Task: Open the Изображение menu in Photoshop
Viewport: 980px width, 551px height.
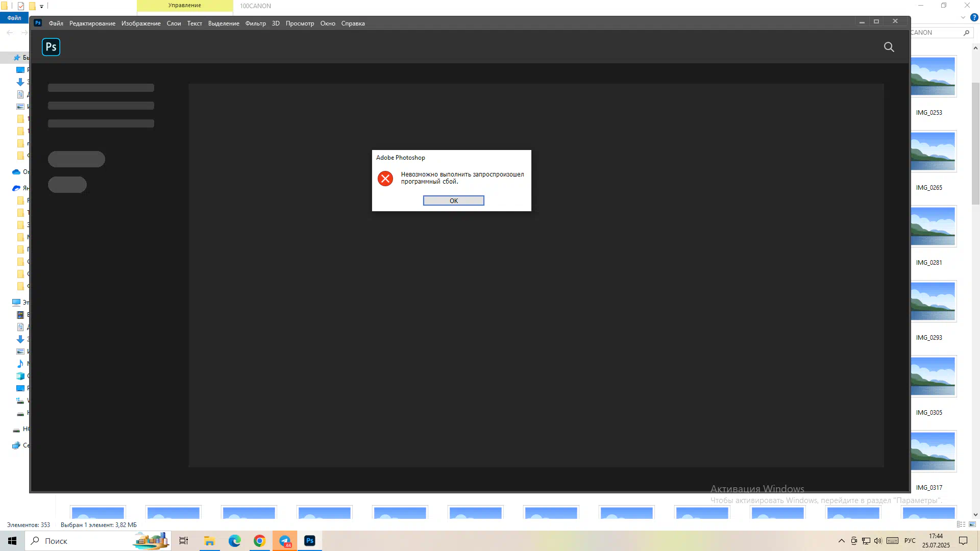Action: click(141, 23)
